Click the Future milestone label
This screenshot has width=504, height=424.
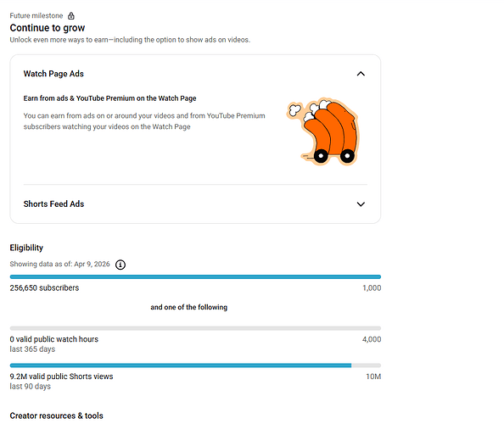[36, 16]
